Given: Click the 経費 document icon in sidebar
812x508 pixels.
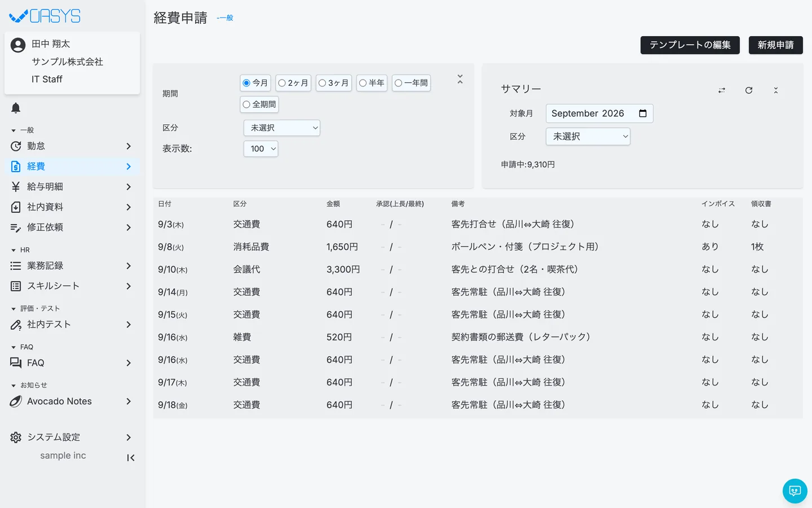Looking at the screenshot, I should click(16, 167).
